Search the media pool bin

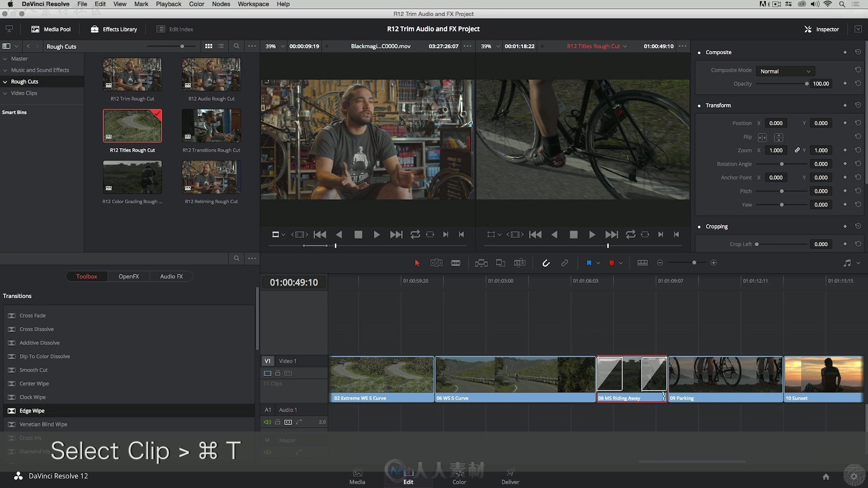point(236,46)
